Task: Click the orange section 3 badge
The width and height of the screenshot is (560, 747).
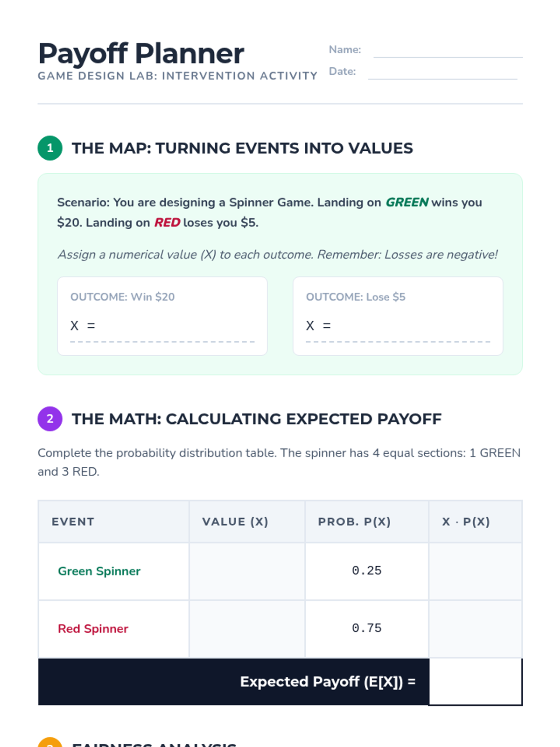Action: click(50, 742)
